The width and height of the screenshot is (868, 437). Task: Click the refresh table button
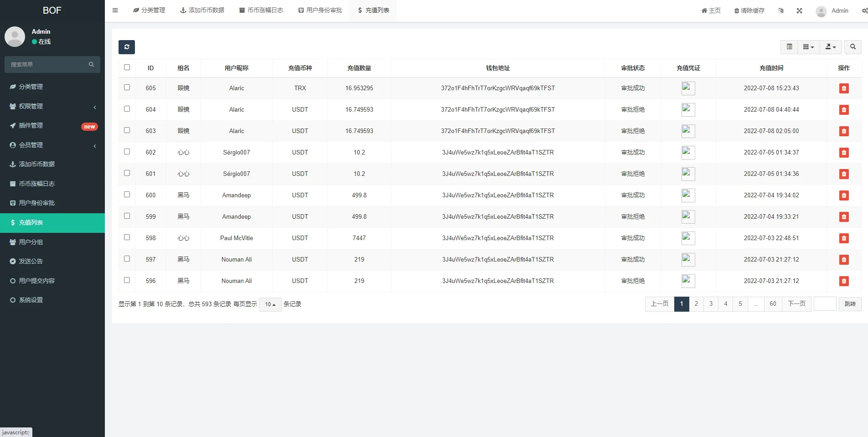(127, 47)
